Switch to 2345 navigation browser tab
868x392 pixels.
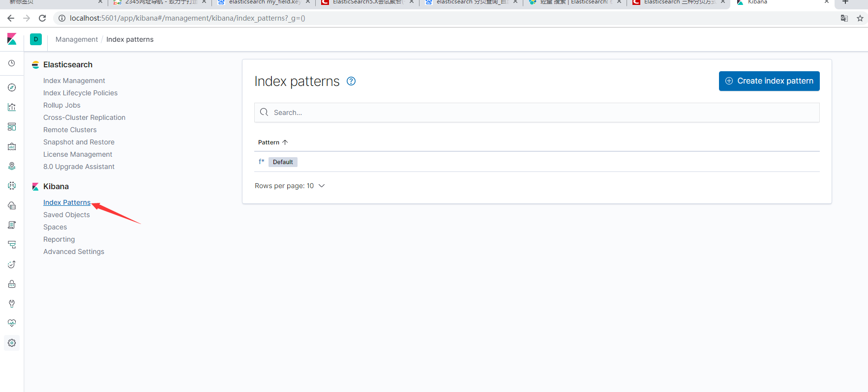point(159,2)
